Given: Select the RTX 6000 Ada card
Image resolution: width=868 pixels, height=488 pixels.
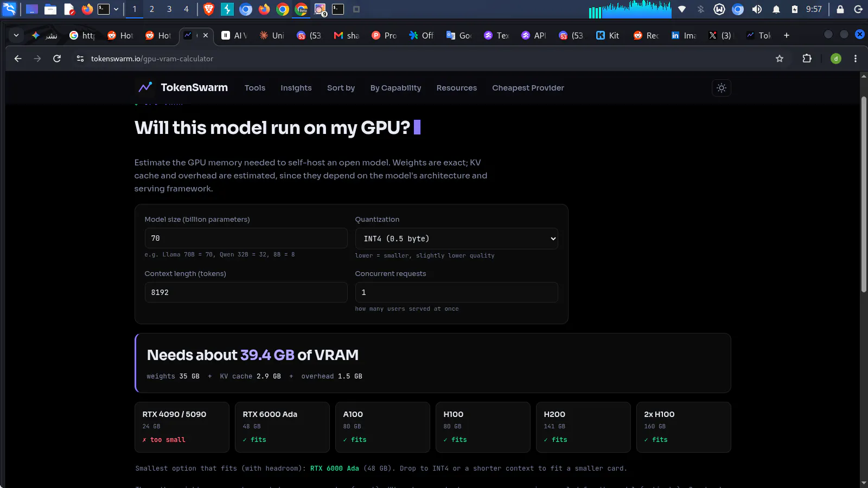Looking at the screenshot, I should (x=282, y=427).
